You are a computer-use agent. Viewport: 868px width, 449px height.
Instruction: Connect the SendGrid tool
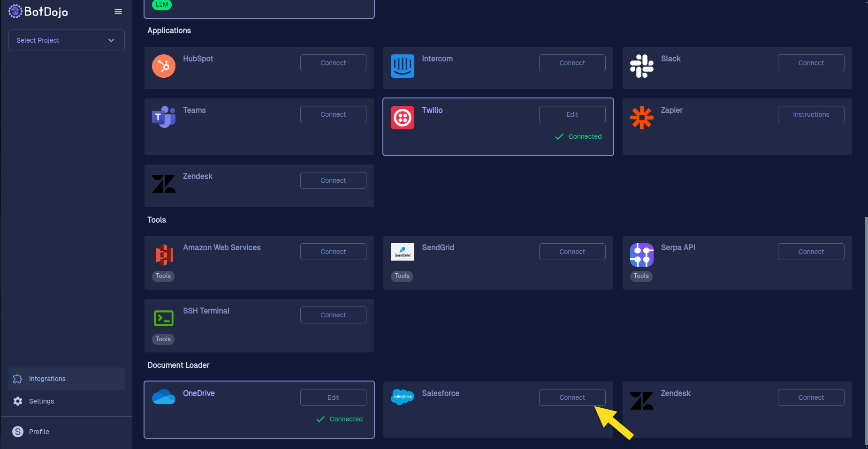click(x=572, y=252)
